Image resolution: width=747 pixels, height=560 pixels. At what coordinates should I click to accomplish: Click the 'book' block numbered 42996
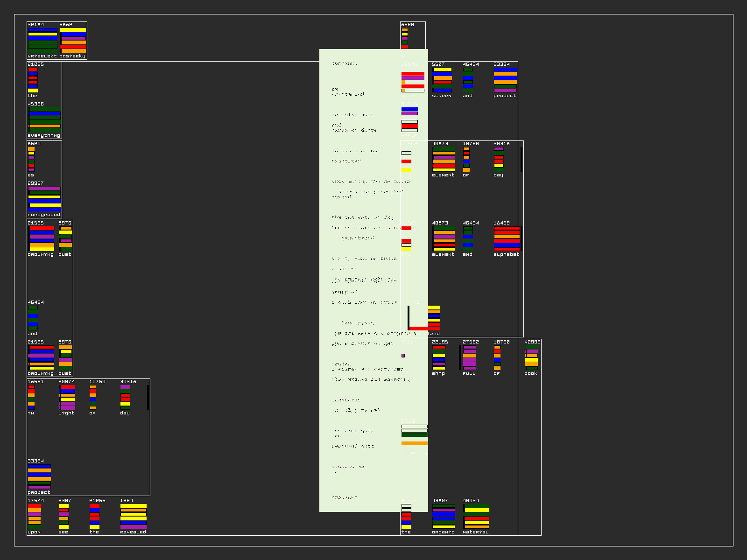pos(531,357)
